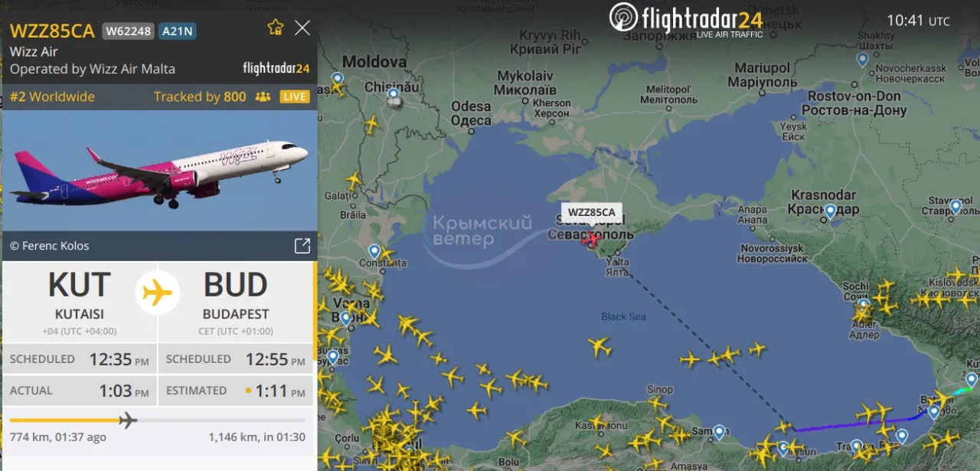
Task: Click the yellow aircraft near Black Sea label
Action: (600, 347)
